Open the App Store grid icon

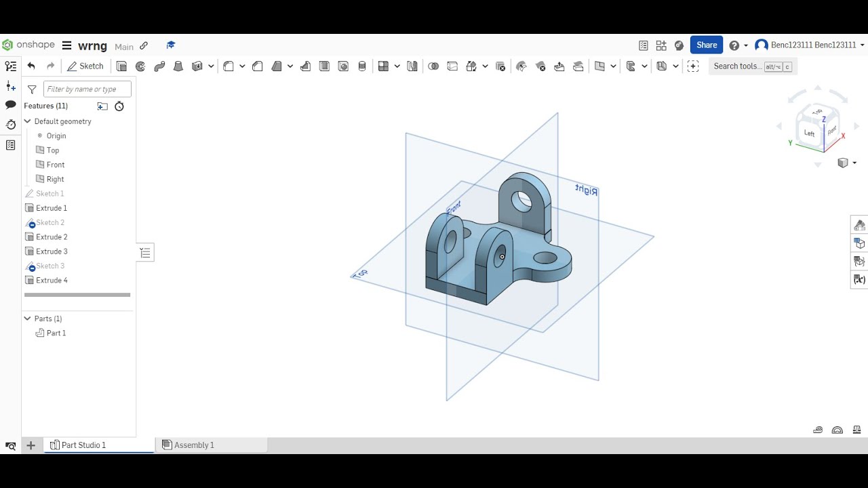661,45
